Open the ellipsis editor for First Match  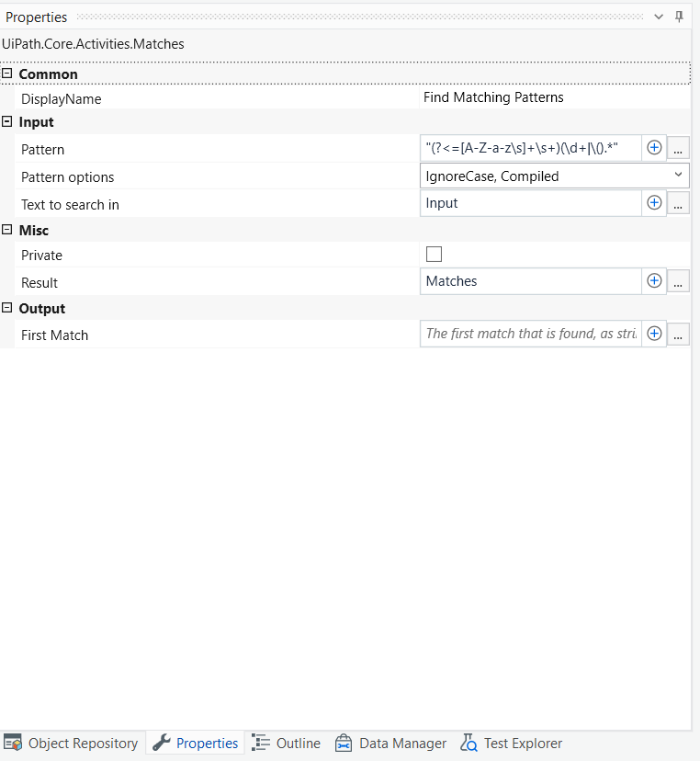[x=678, y=334]
